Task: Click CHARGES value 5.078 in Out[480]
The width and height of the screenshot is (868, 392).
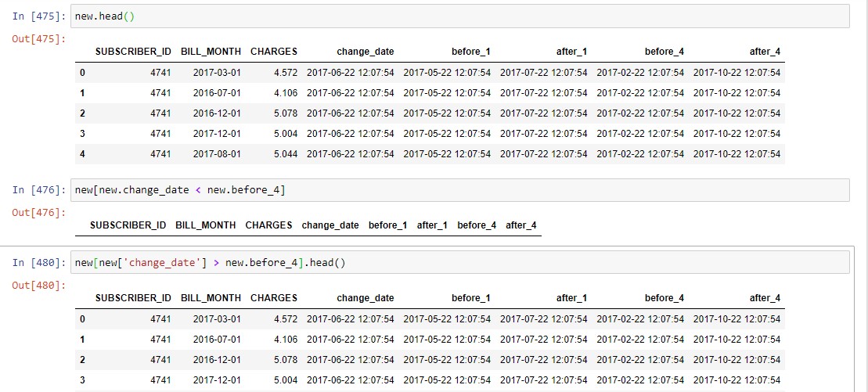Action: [286, 360]
